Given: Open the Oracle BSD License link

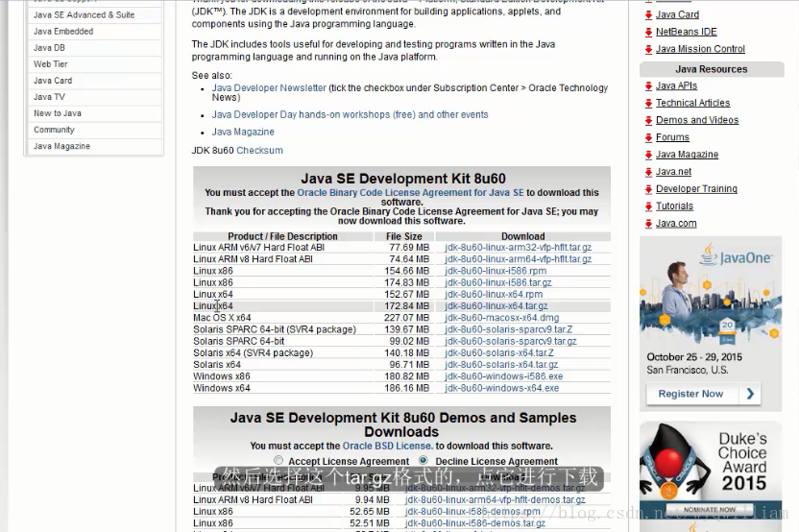Looking at the screenshot, I should click(x=388, y=446).
